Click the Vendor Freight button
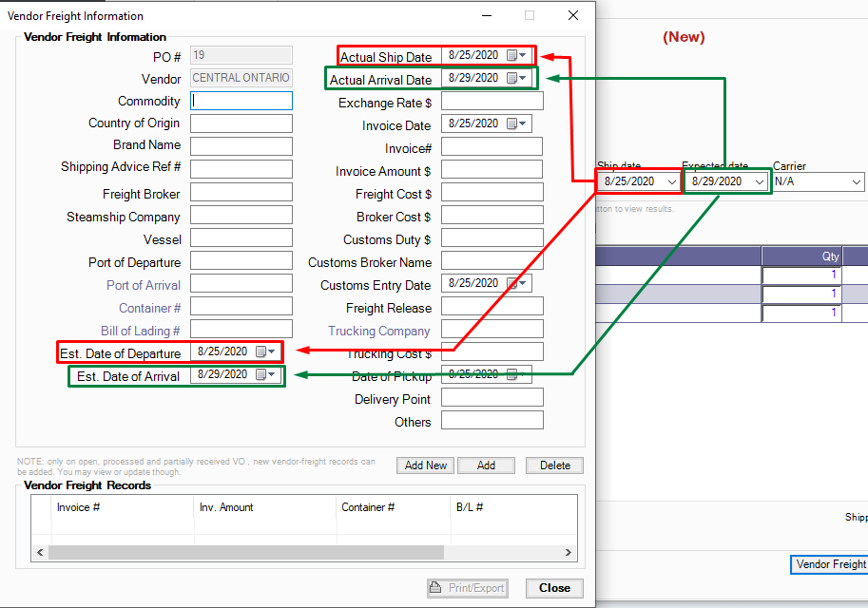This screenshot has width=868, height=608. click(830, 564)
